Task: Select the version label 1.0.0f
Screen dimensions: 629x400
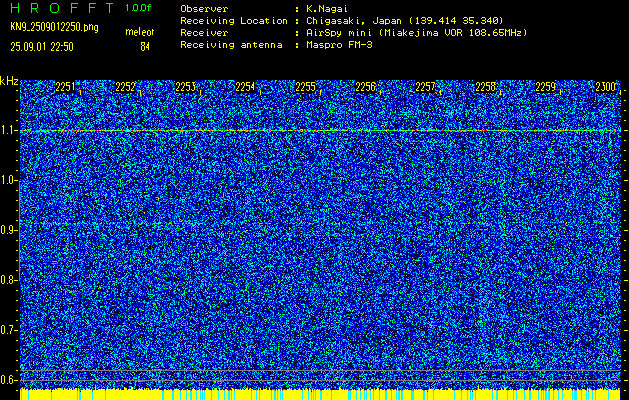Action: [x=138, y=8]
